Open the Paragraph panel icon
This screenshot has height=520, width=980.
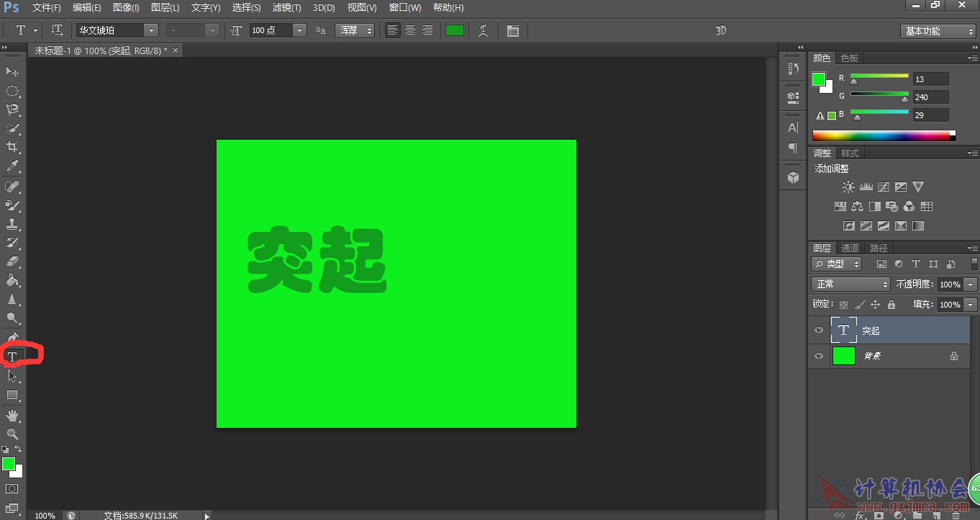coord(793,148)
